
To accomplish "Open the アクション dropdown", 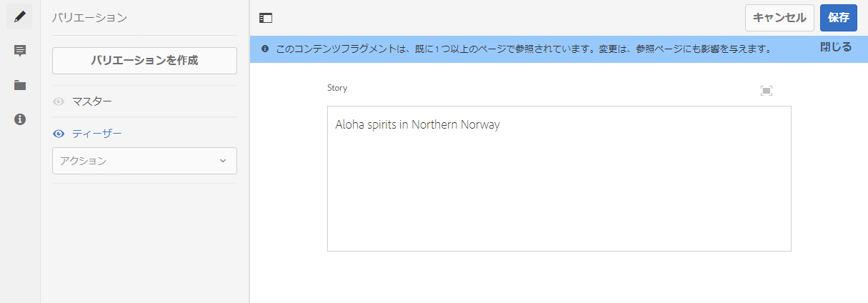I will tap(144, 161).
